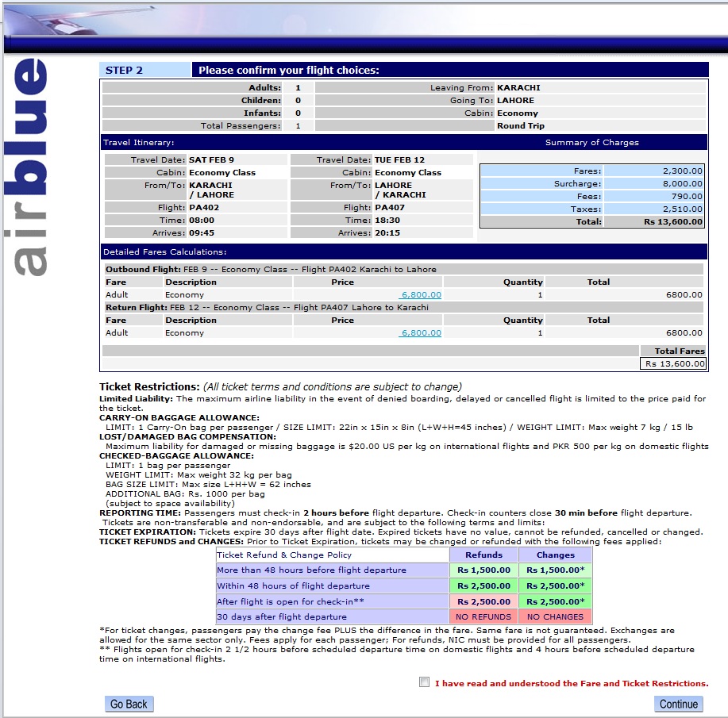Click the Detailed Fares Calculations header

tap(164, 251)
